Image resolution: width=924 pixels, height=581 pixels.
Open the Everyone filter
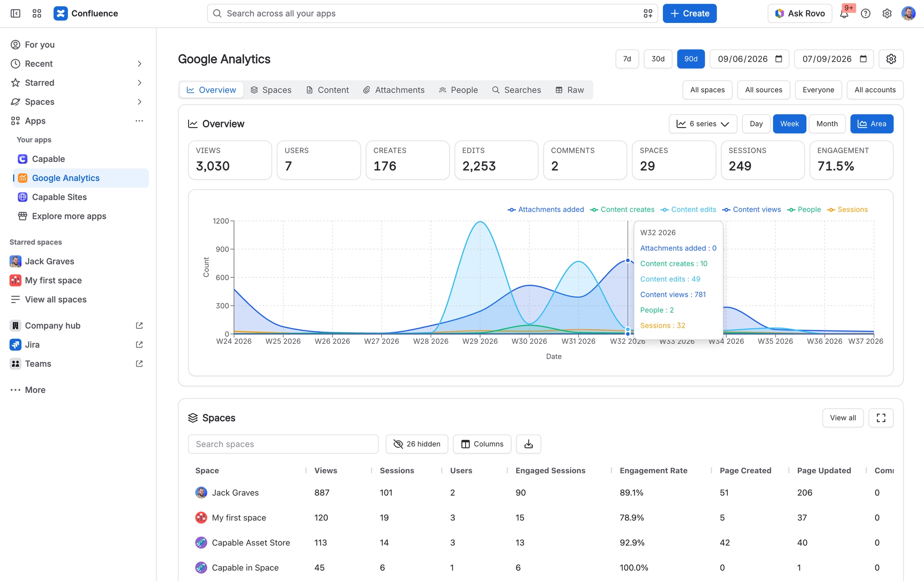click(x=818, y=90)
